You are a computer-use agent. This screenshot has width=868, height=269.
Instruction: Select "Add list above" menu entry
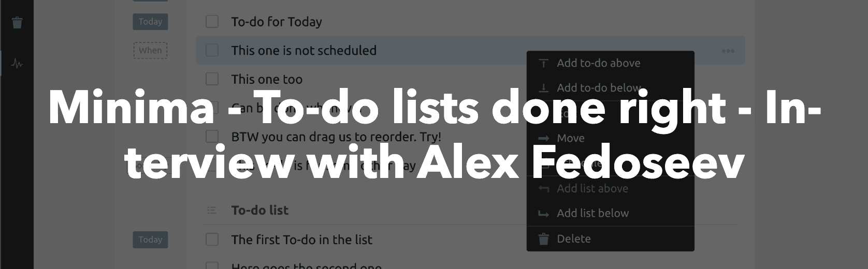(592, 189)
